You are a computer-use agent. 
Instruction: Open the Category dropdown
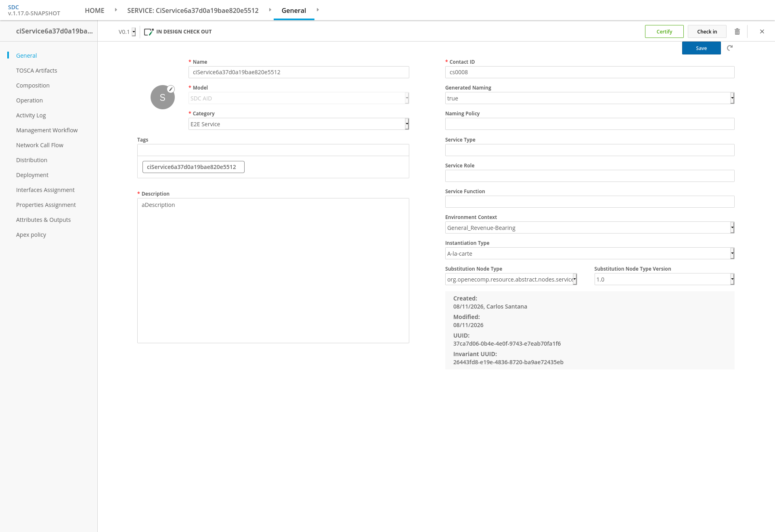pyautogui.click(x=299, y=124)
